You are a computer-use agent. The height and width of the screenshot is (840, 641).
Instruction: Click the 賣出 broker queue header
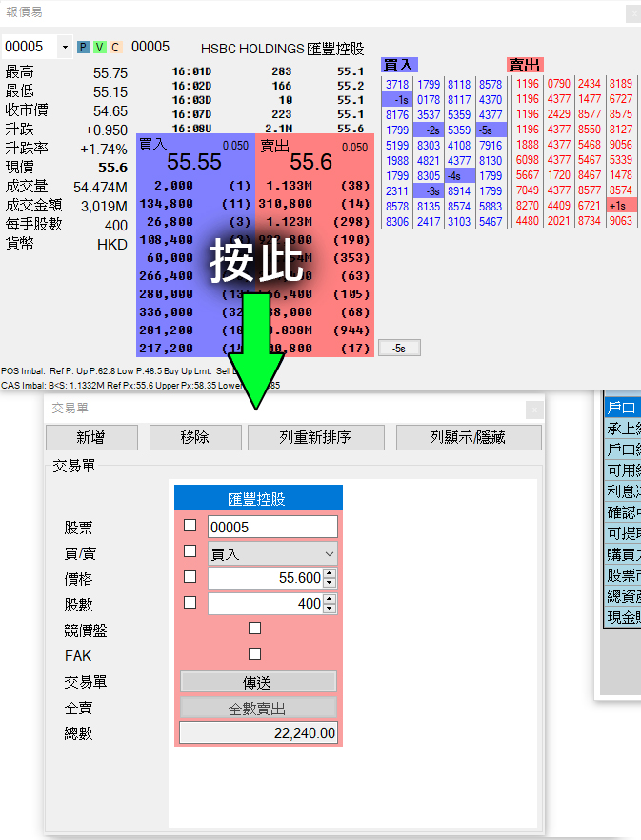click(x=525, y=66)
